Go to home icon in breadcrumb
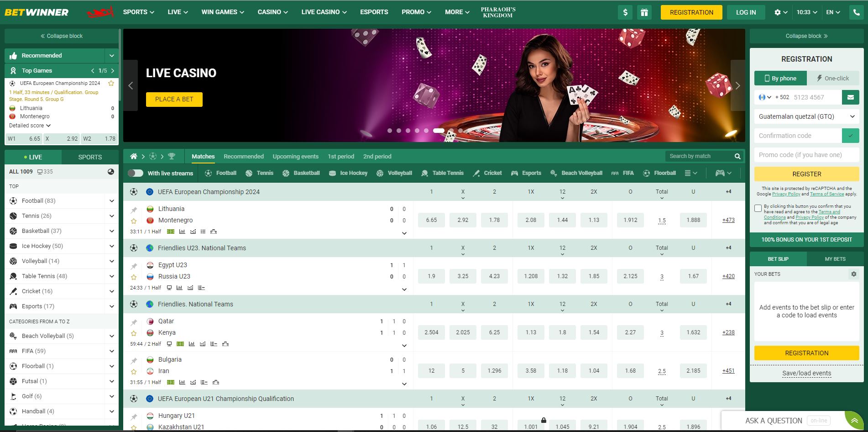 [134, 156]
